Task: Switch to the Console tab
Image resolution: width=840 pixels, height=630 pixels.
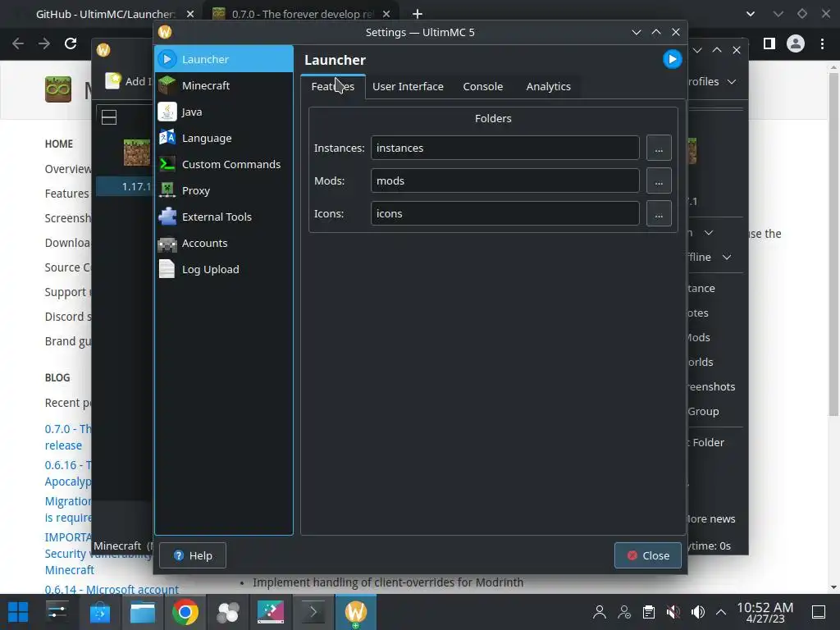Action: point(482,86)
